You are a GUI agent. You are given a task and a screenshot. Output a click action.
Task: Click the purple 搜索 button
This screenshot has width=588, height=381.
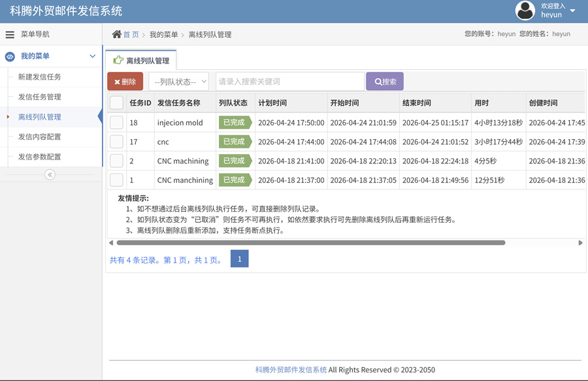pos(385,82)
